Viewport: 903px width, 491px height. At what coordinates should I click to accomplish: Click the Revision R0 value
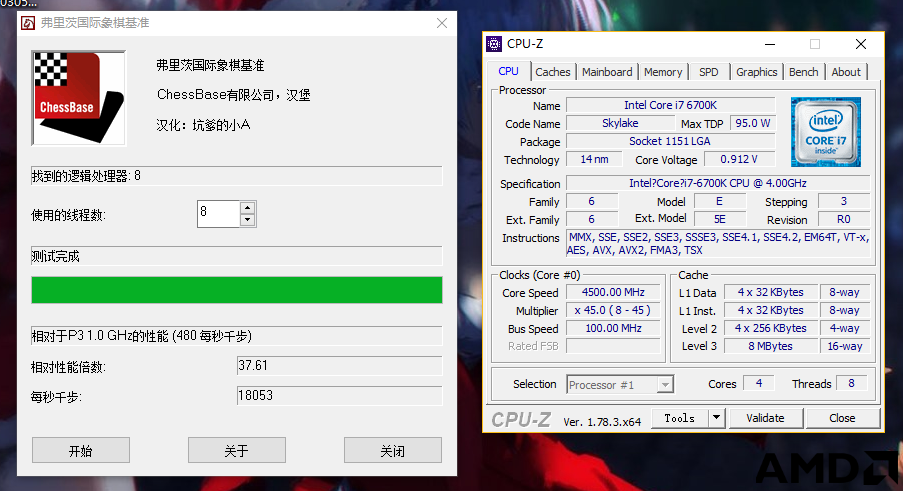(844, 219)
